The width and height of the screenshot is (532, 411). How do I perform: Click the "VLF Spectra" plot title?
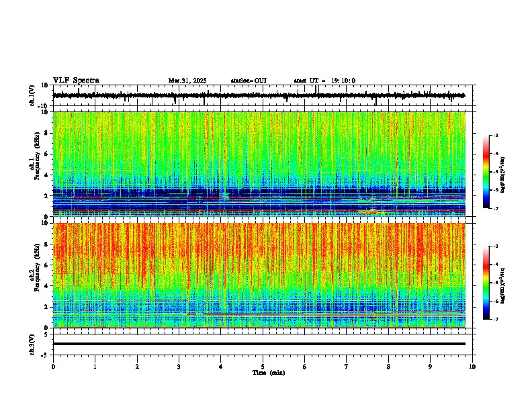point(76,81)
